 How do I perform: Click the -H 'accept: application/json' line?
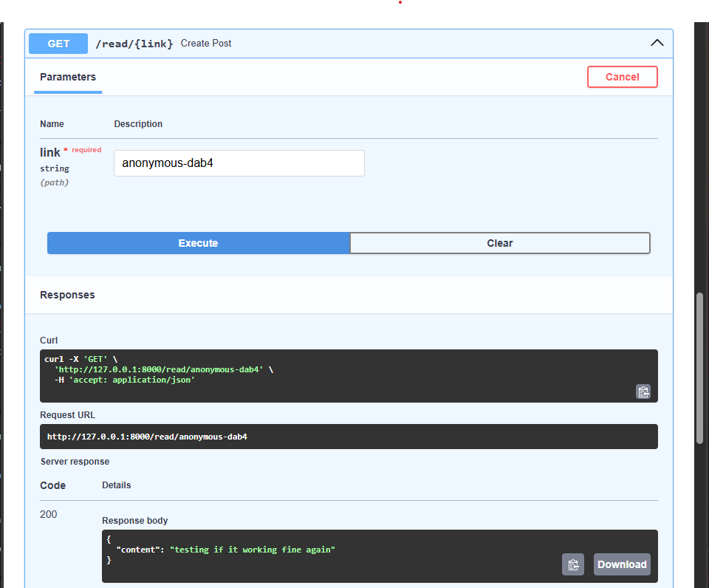pyautogui.click(x=124, y=380)
